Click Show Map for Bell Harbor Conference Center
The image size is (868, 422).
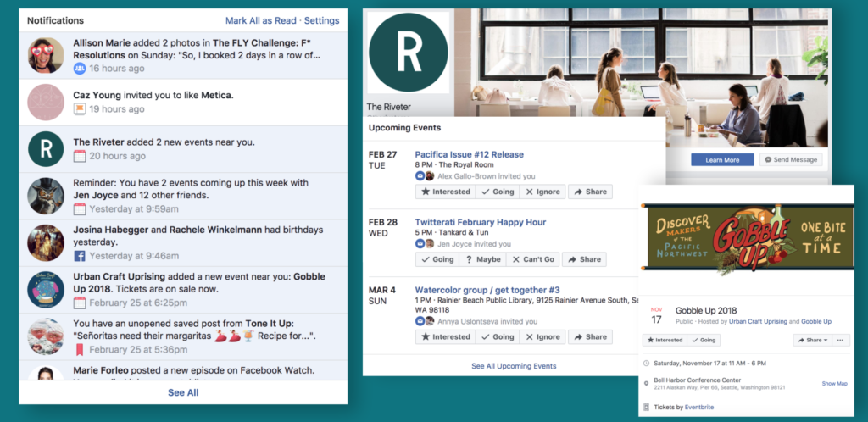[834, 383]
